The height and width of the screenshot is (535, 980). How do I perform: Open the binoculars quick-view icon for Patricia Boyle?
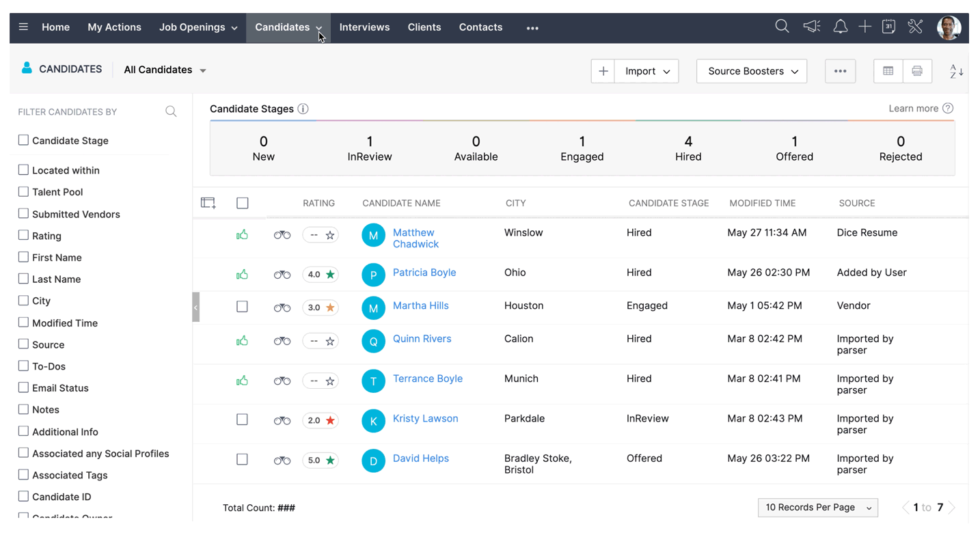point(282,273)
